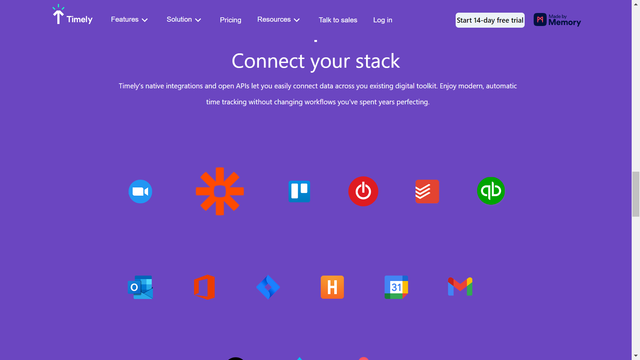Viewport: 640px width, 360px height.
Task: Select the Google Calendar icon
Action: point(396,287)
